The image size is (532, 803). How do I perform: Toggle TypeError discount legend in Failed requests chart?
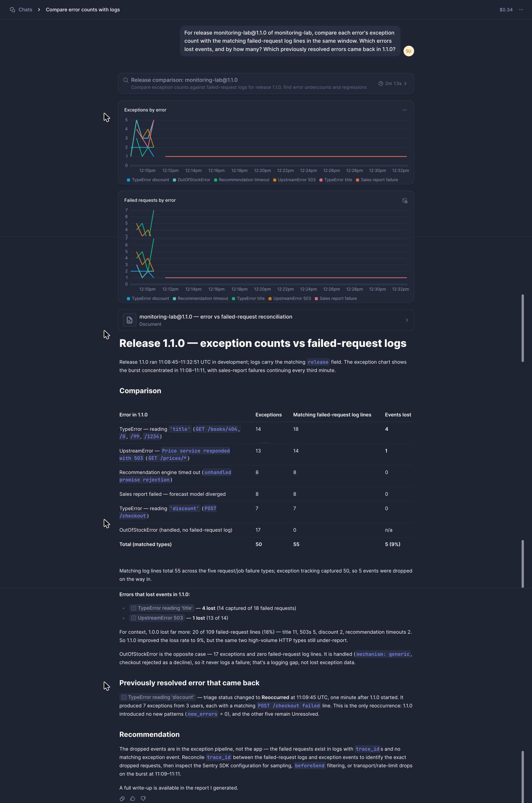(x=148, y=299)
